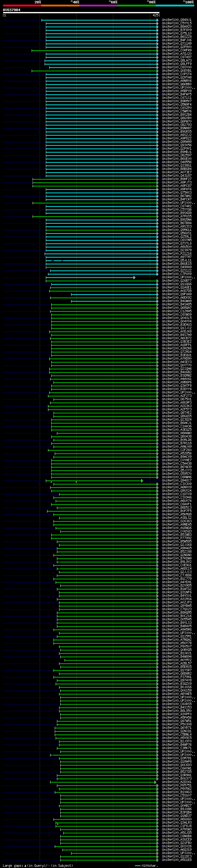
Task: Select hit label UniRef100_B7F8Y9
Action: (177, 30)
